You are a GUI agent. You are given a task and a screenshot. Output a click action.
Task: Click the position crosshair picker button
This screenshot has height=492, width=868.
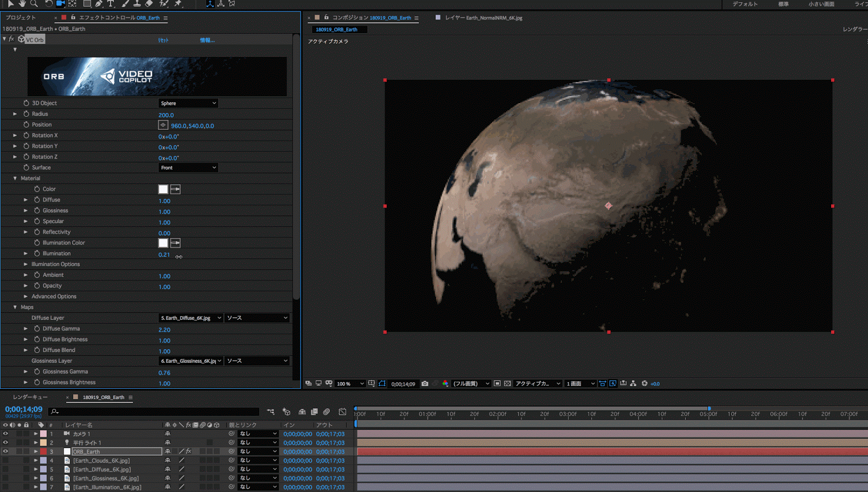[163, 125]
